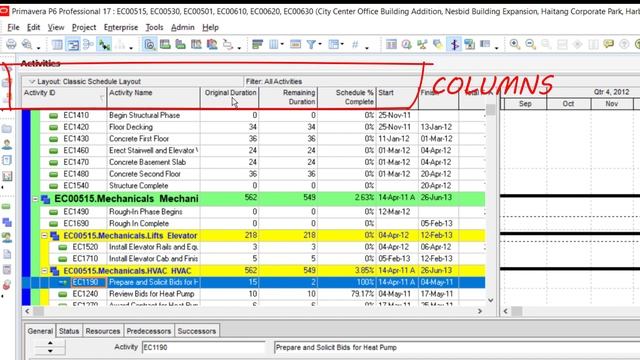
Task: Switch to the Status tab
Action: coord(69,331)
